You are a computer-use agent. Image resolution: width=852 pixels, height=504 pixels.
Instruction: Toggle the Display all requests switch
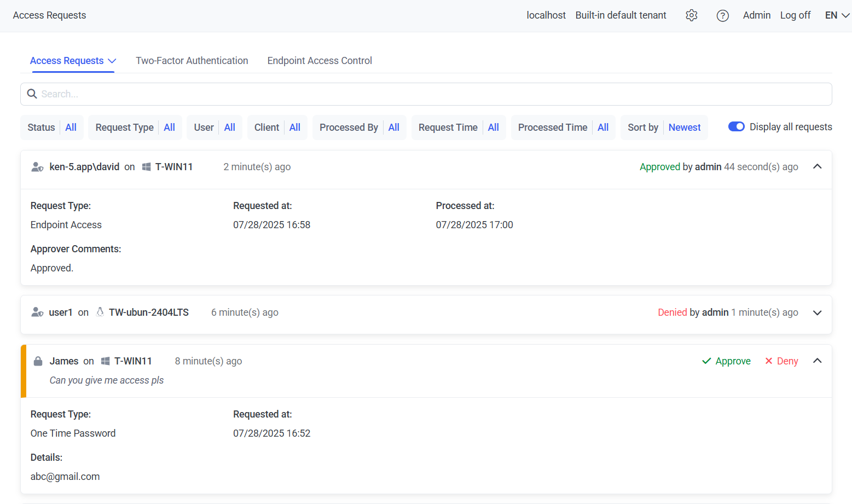pyautogui.click(x=736, y=127)
